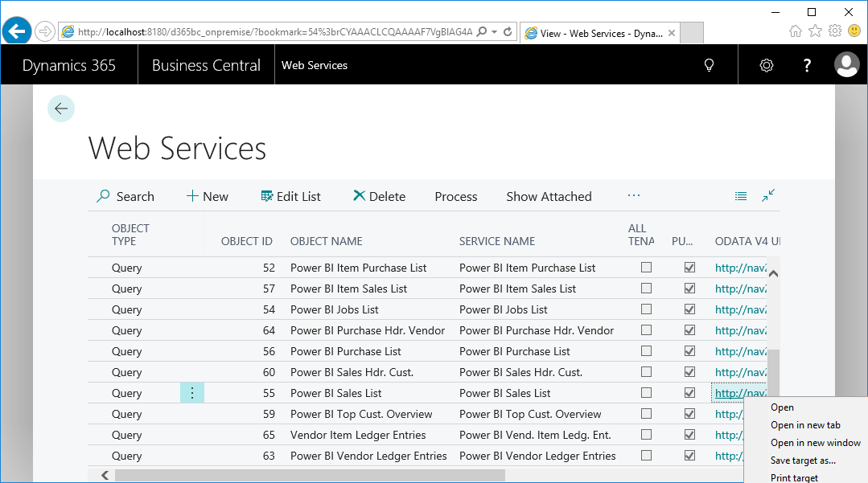This screenshot has height=483, width=868.
Task: Open the Process menu
Action: 455,196
